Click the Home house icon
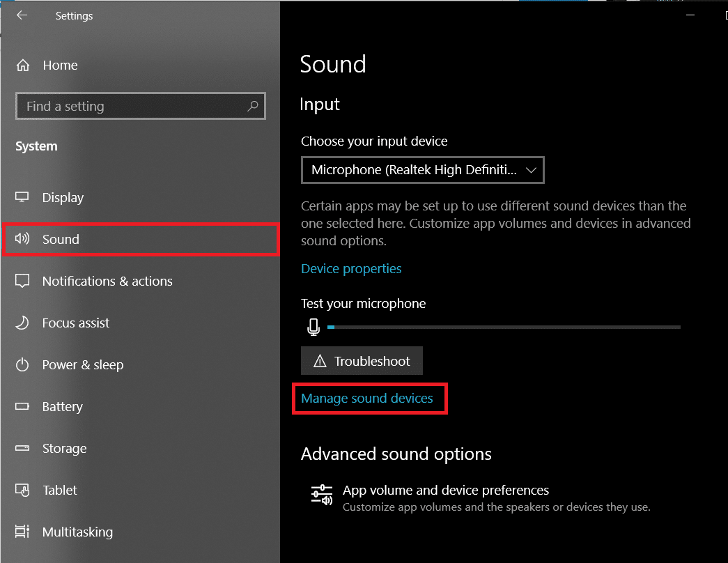Screen dimensions: 728x563 tap(22, 65)
